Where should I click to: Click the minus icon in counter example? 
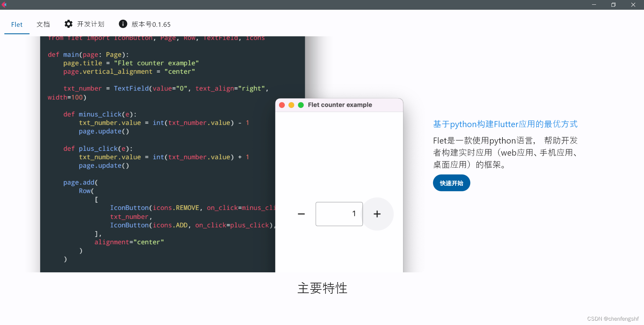(x=301, y=214)
